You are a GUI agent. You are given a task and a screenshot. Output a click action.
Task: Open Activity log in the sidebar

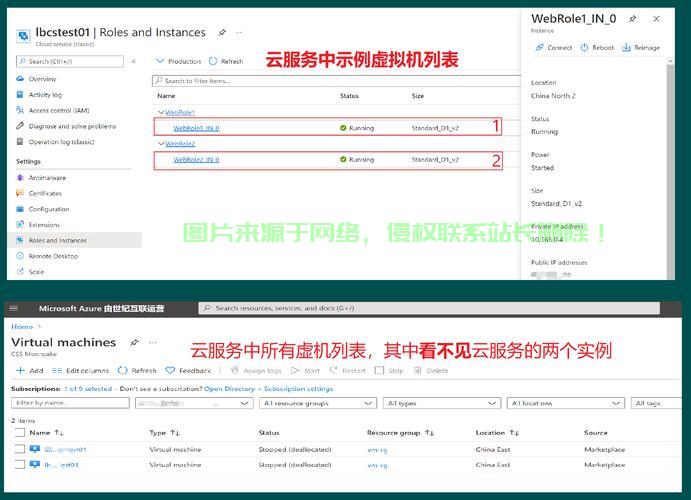coord(45,95)
